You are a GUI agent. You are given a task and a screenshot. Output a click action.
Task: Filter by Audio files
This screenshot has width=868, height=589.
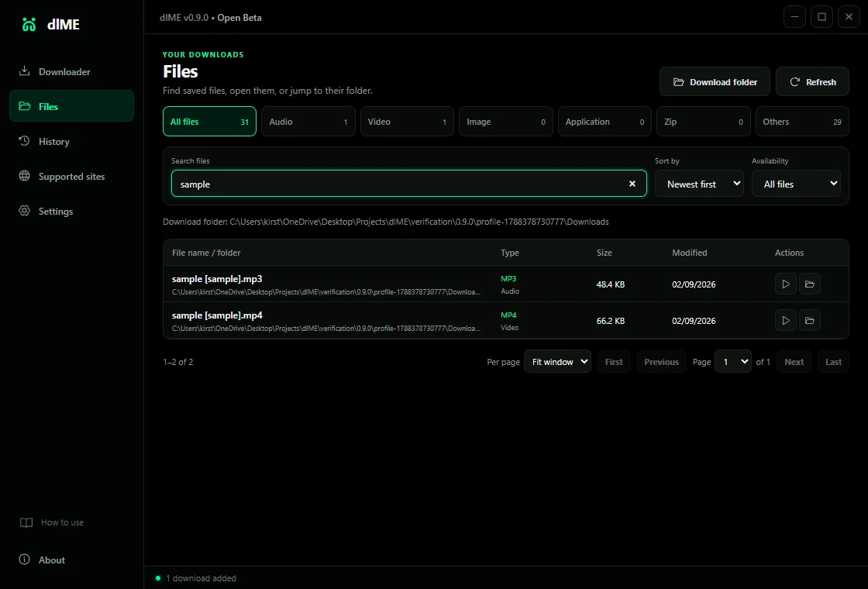tap(308, 121)
